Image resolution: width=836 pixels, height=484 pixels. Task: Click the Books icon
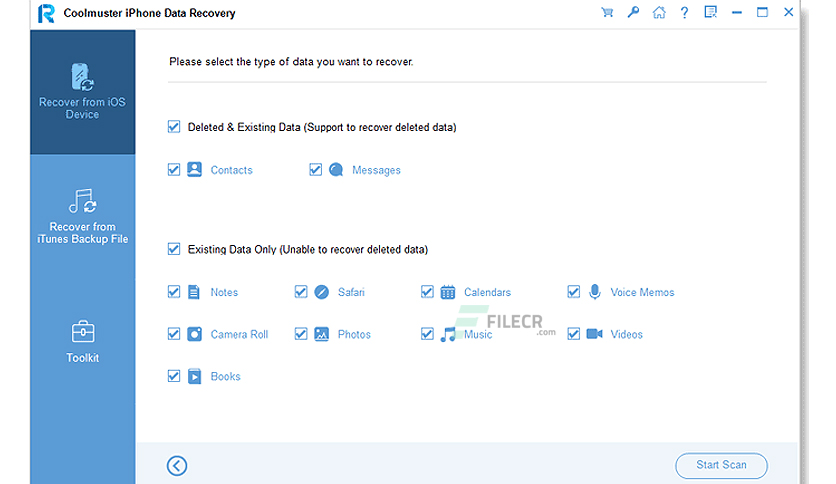pyautogui.click(x=195, y=376)
